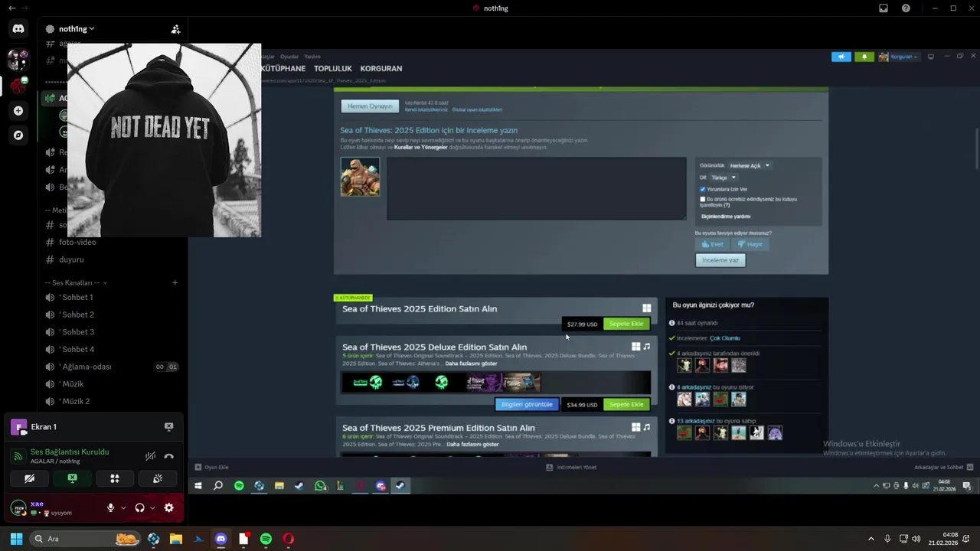Open Arkadaşlar ve Sohbet in Steam
Screen dimensions: 980x551
(x=943, y=467)
